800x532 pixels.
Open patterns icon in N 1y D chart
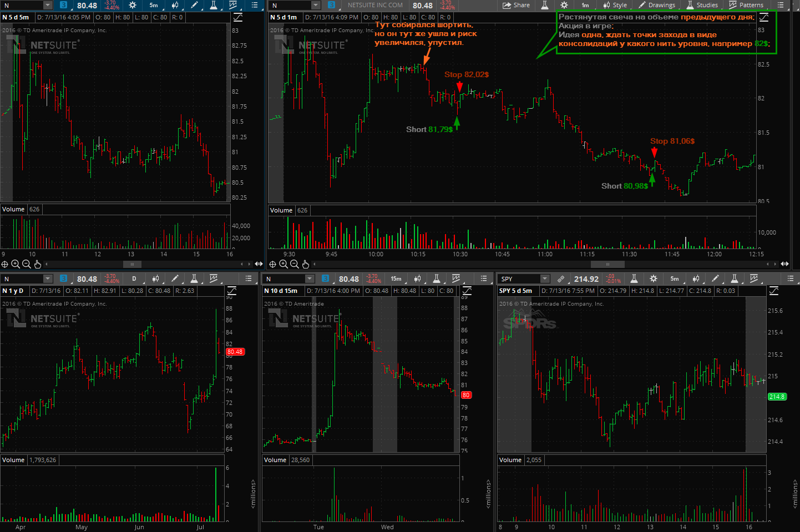pos(214,278)
